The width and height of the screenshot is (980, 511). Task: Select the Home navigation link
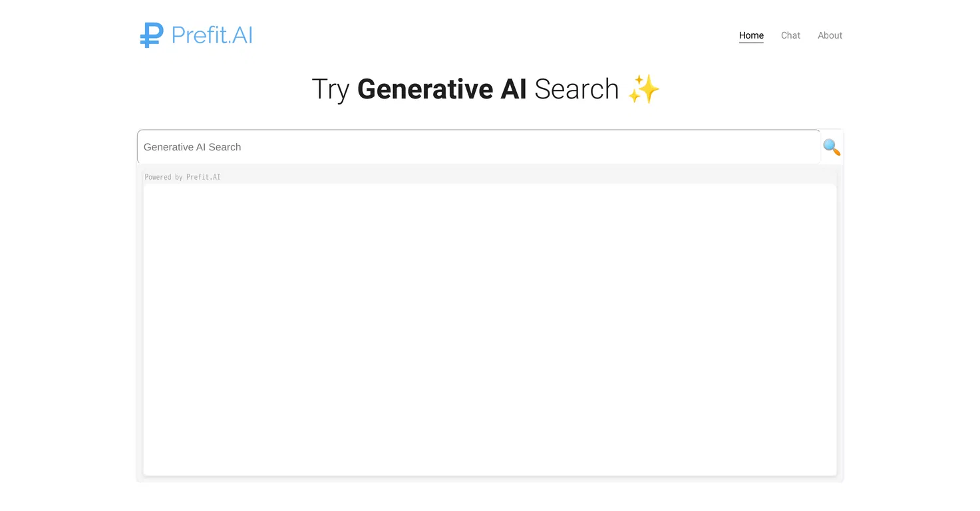click(x=751, y=35)
